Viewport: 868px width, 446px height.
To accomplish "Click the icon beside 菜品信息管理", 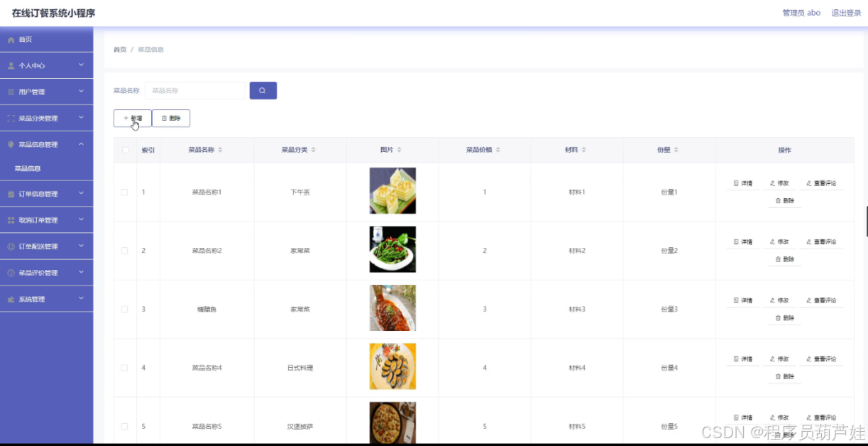I will (11, 144).
